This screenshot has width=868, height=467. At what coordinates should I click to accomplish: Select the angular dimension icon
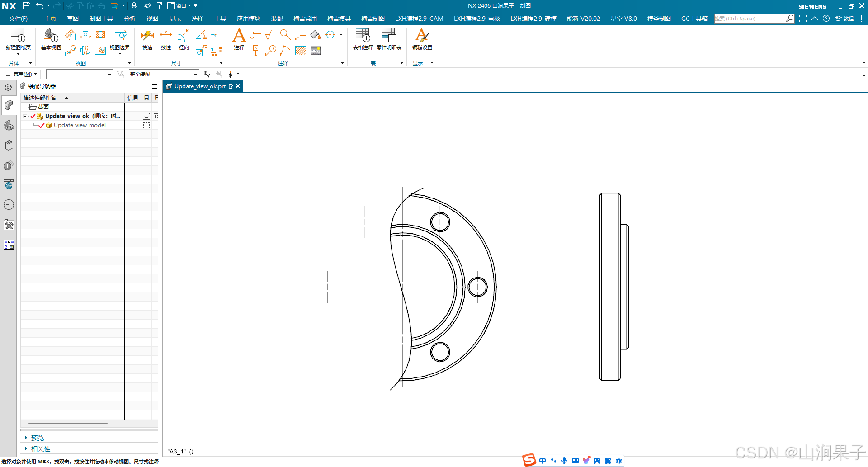[x=201, y=35]
